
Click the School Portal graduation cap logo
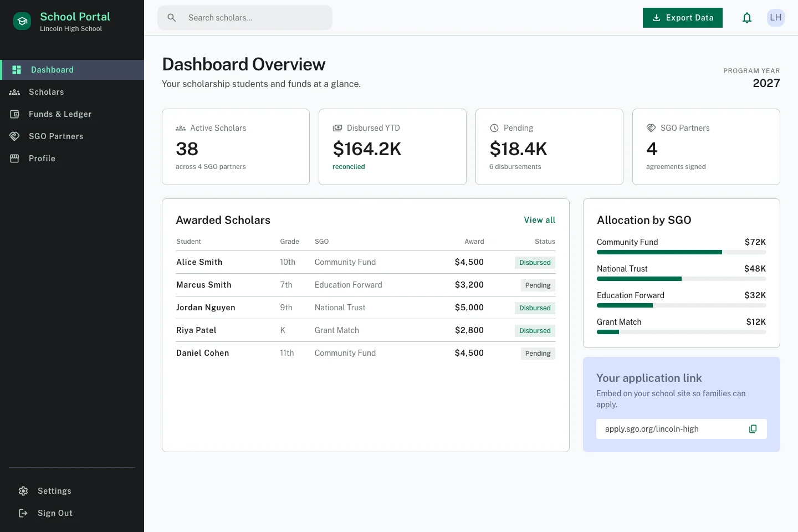pos(22,21)
